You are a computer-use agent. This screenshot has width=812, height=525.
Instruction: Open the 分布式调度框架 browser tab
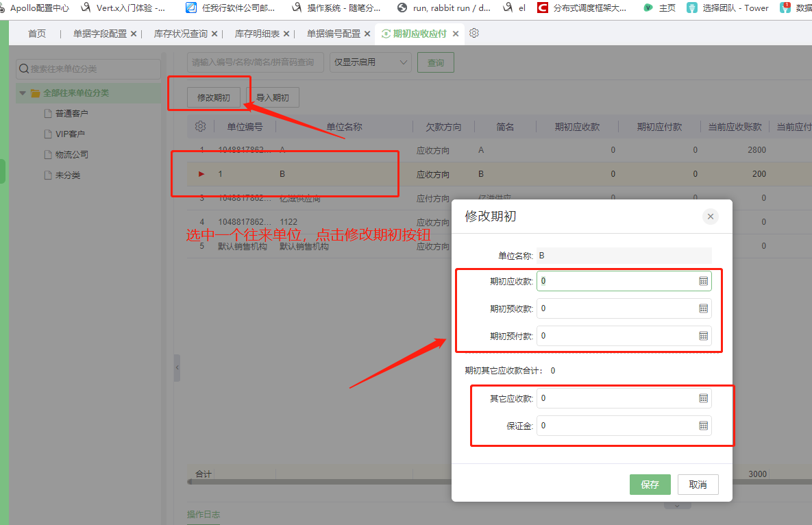[582, 8]
